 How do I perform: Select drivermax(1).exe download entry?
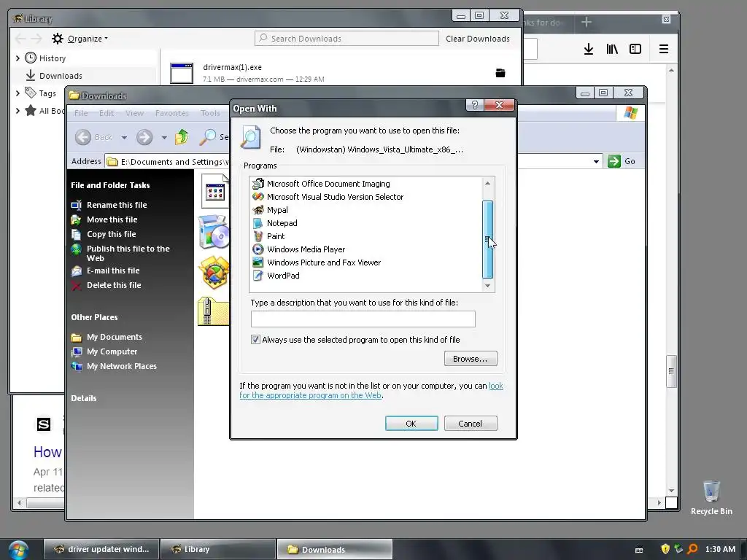[341, 73]
